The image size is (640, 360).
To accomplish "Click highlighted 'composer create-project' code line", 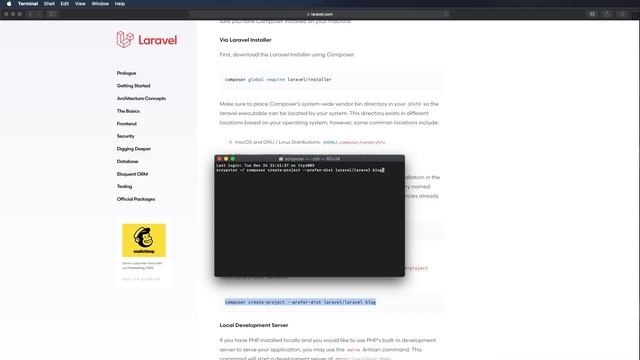I will point(300,302).
